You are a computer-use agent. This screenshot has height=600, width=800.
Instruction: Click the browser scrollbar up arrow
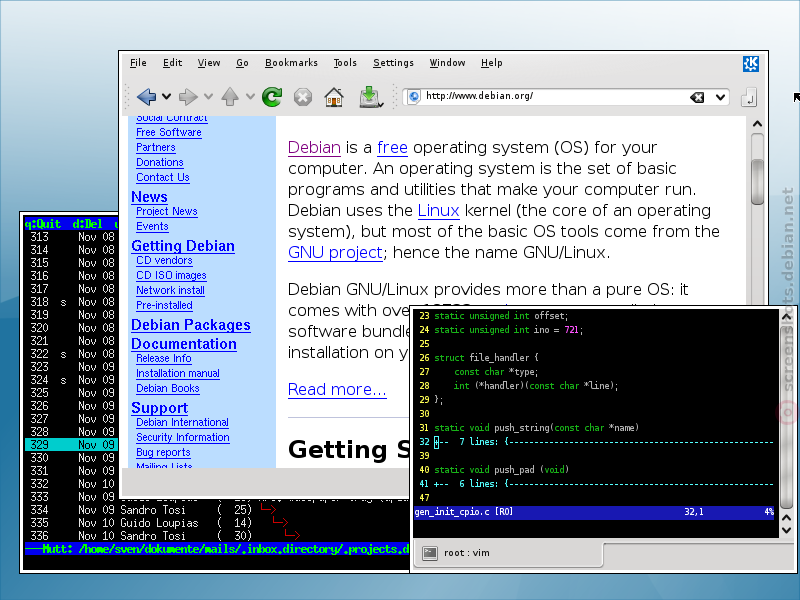[758, 124]
